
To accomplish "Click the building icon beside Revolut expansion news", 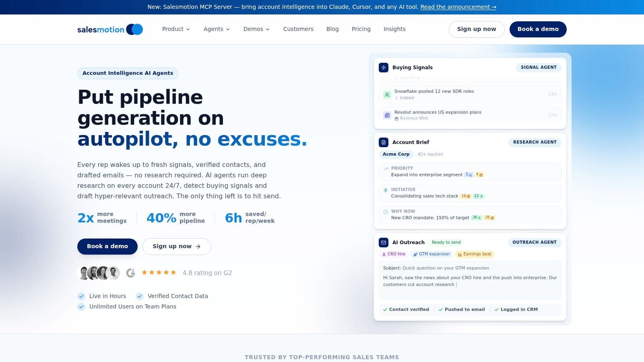I will coord(387,115).
